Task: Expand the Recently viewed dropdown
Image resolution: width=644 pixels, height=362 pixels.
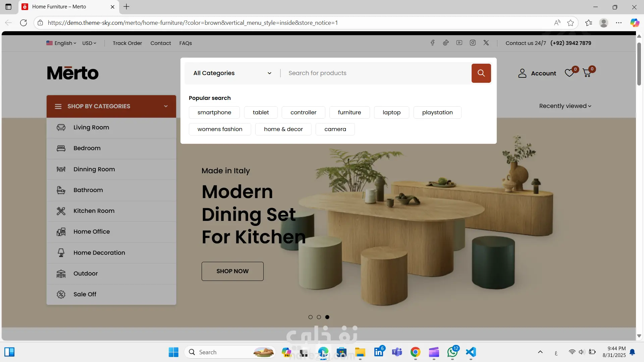Action: [565, 106]
